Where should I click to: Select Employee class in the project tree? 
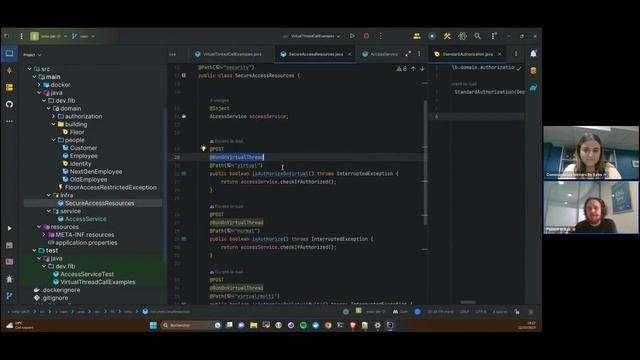[x=83, y=156]
